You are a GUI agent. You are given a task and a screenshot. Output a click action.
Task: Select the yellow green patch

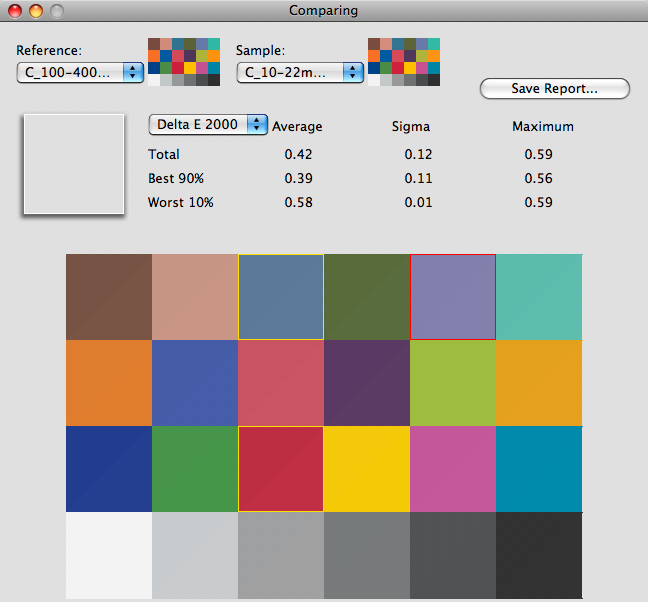pos(453,383)
